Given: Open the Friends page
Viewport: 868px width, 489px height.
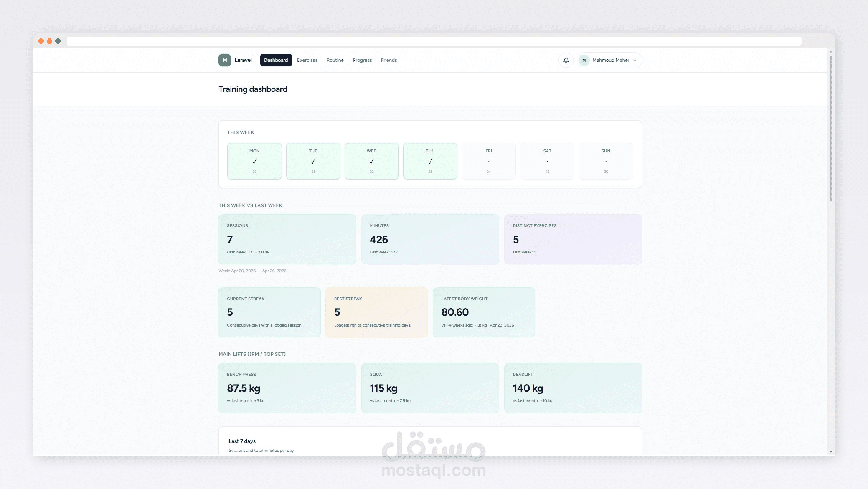Looking at the screenshot, I should [389, 60].
